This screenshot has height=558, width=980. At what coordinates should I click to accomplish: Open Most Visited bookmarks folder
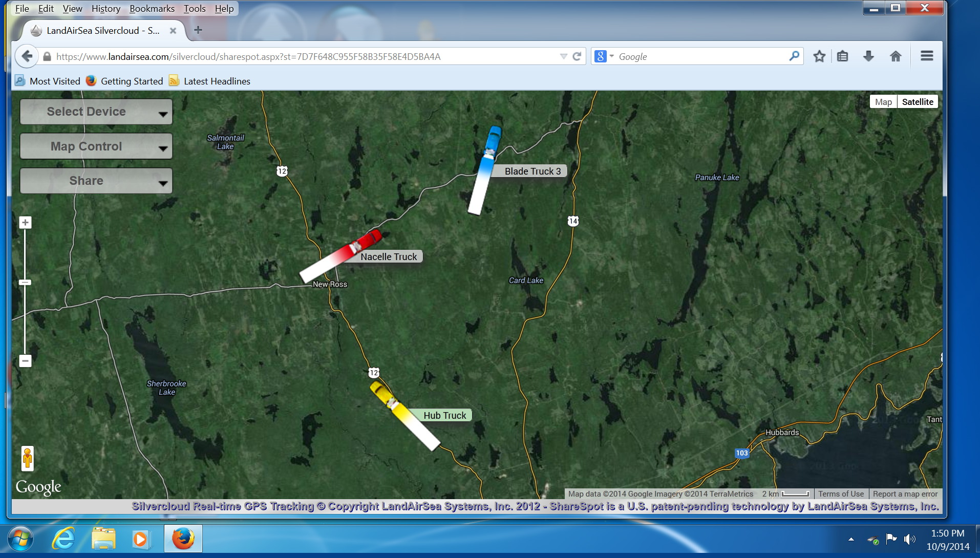click(48, 81)
